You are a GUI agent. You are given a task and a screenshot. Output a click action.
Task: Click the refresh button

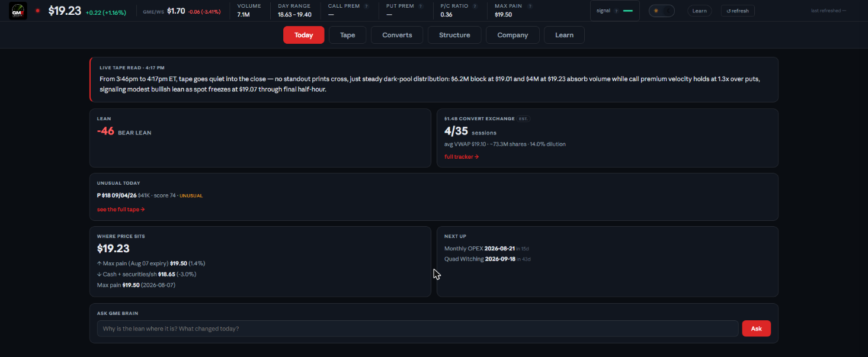coord(738,11)
